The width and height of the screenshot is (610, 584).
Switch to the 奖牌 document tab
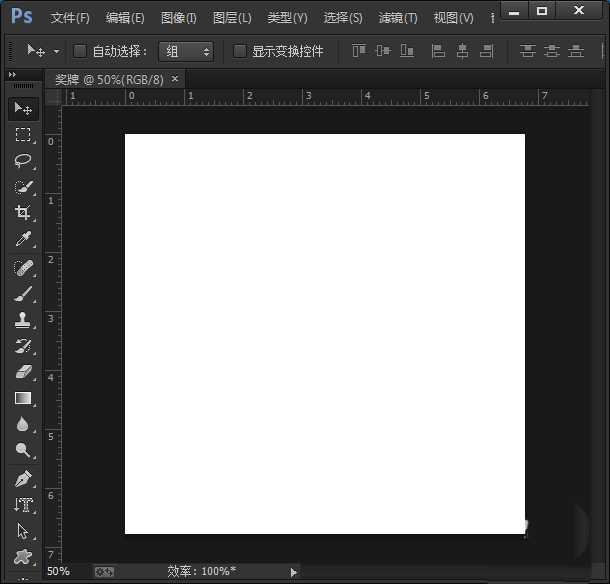[108, 79]
